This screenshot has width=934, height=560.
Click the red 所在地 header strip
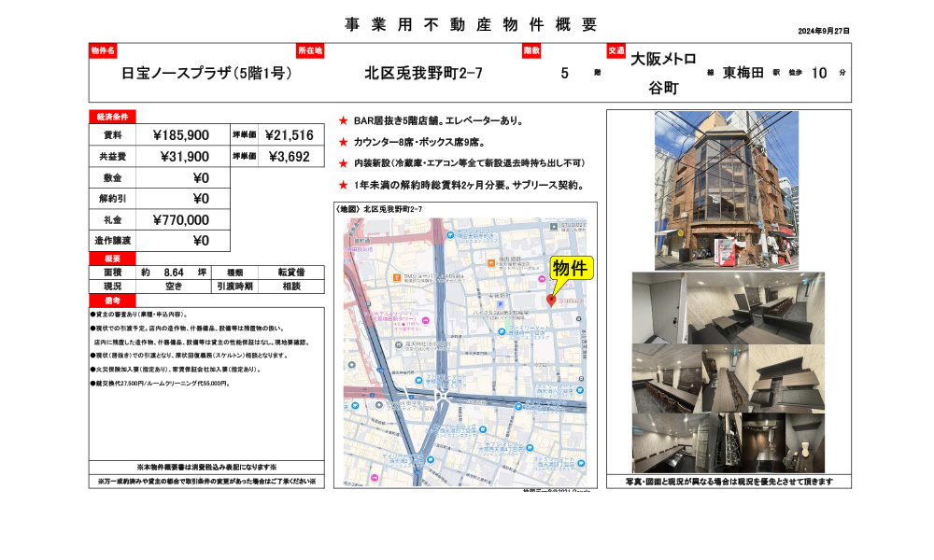point(310,52)
